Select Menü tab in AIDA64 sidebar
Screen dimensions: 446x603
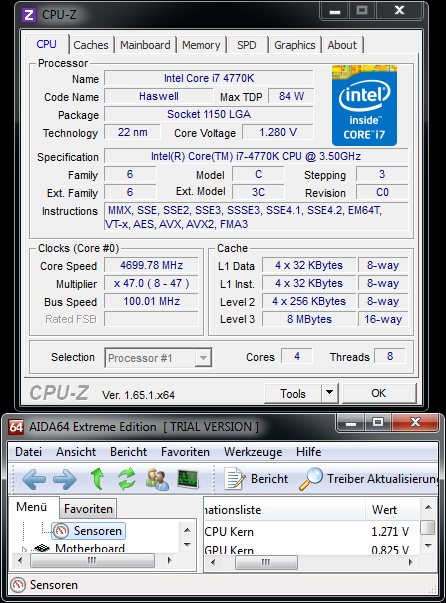point(32,507)
